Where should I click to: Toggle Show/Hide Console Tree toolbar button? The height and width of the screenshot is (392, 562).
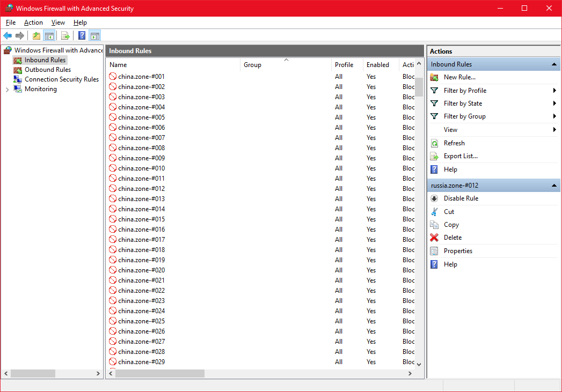pos(49,36)
